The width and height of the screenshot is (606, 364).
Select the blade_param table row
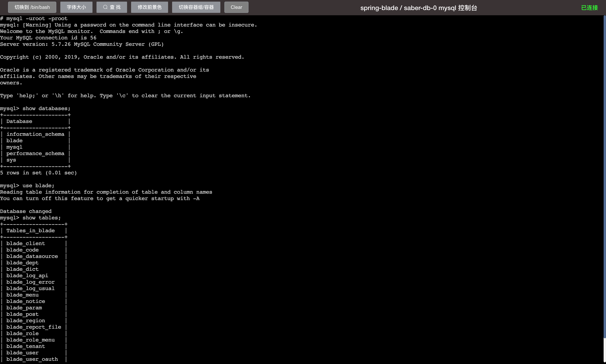(x=34, y=308)
